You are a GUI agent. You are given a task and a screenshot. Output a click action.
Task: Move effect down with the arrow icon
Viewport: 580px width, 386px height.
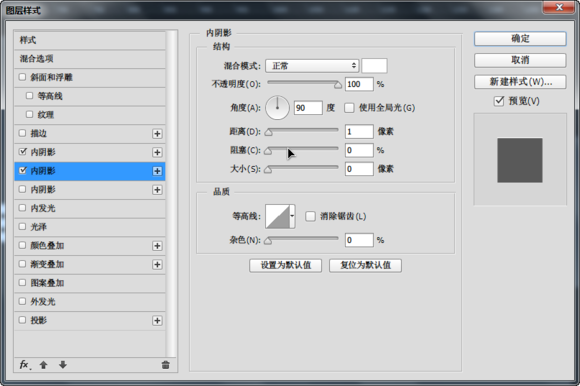(63, 365)
